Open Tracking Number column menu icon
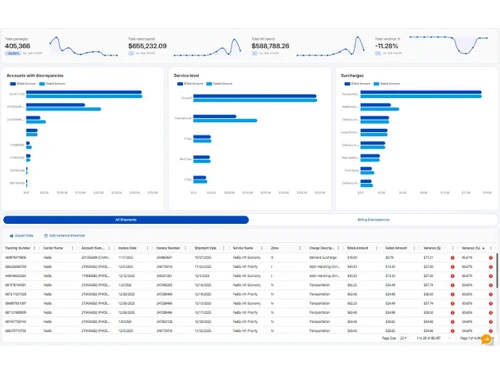Screen dimensions: 500x375 pos(34,248)
